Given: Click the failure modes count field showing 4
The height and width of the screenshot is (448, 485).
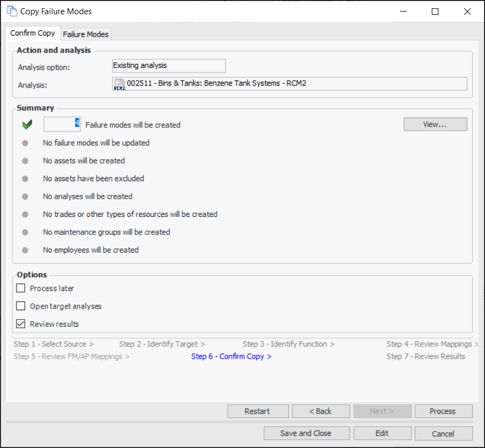Looking at the screenshot, I should coord(62,124).
